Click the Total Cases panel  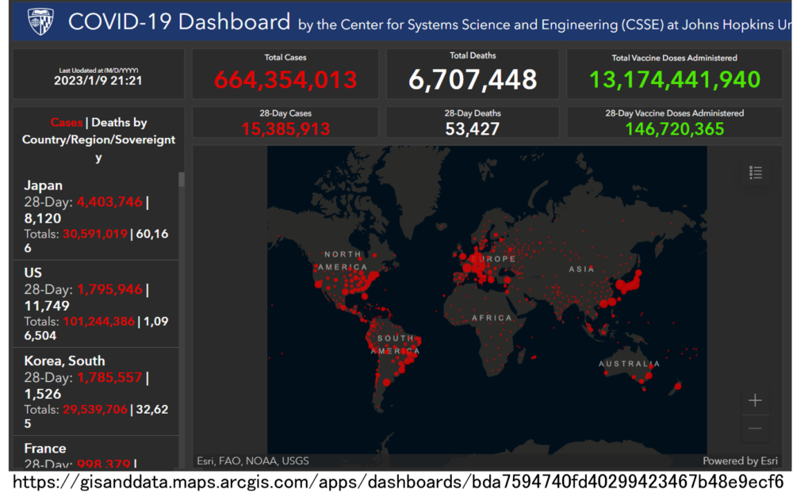pos(285,74)
